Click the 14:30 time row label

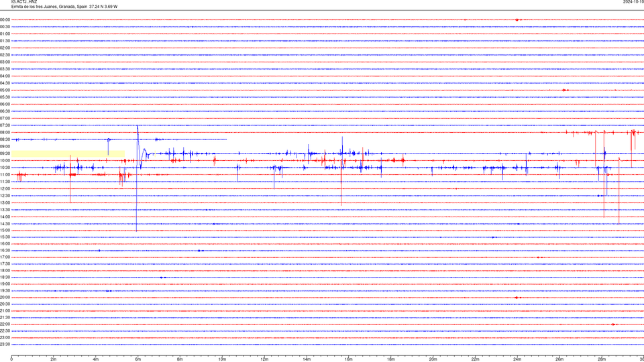5,224
